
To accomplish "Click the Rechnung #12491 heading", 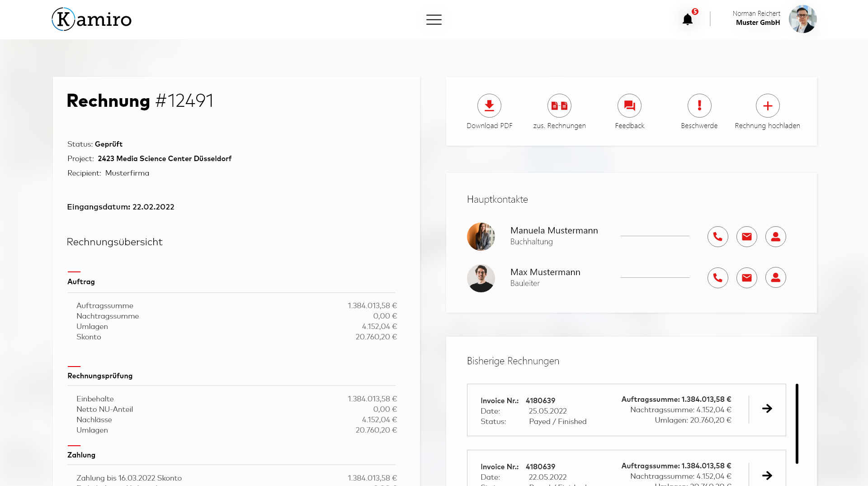I will (140, 100).
